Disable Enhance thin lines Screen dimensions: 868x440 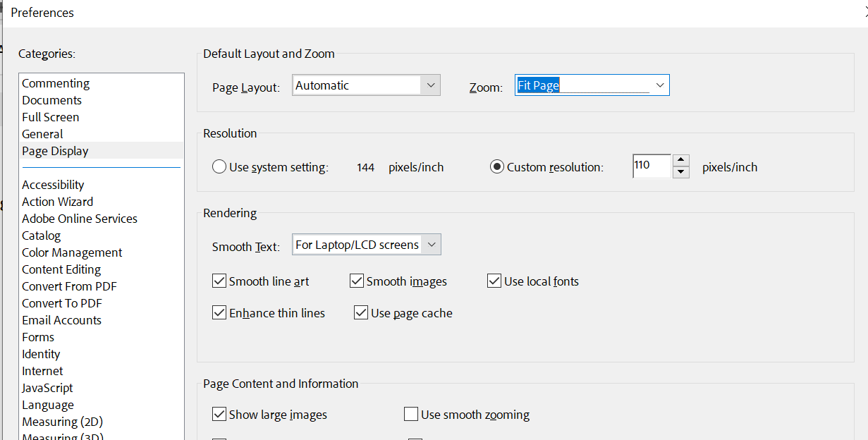coord(219,312)
